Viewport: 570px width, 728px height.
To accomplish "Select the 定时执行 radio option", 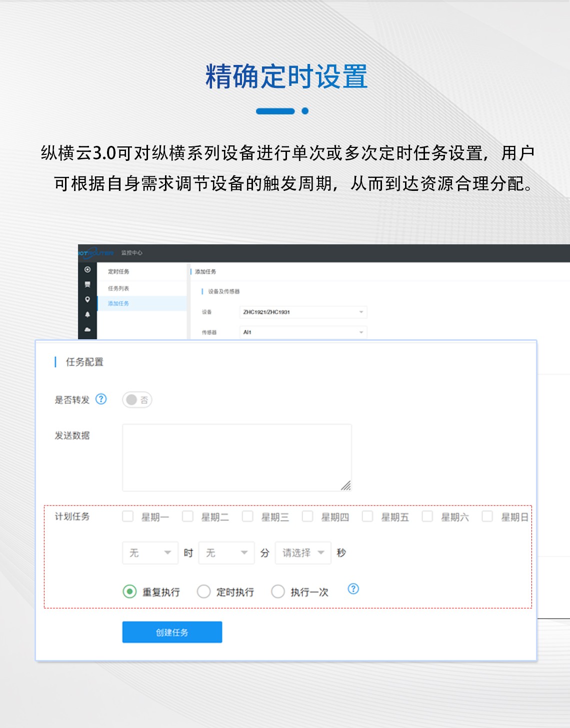I will coord(203,592).
